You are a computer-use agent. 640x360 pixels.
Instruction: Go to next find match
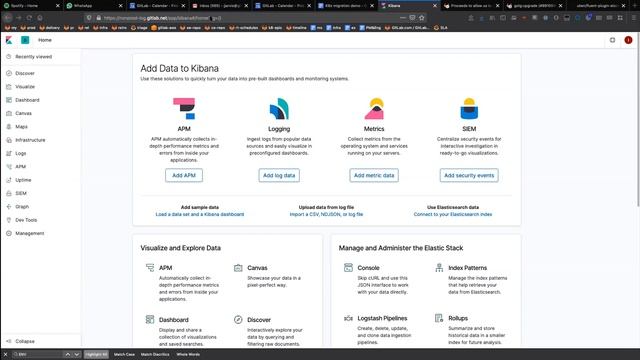pyautogui.click(x=76, y=354)
